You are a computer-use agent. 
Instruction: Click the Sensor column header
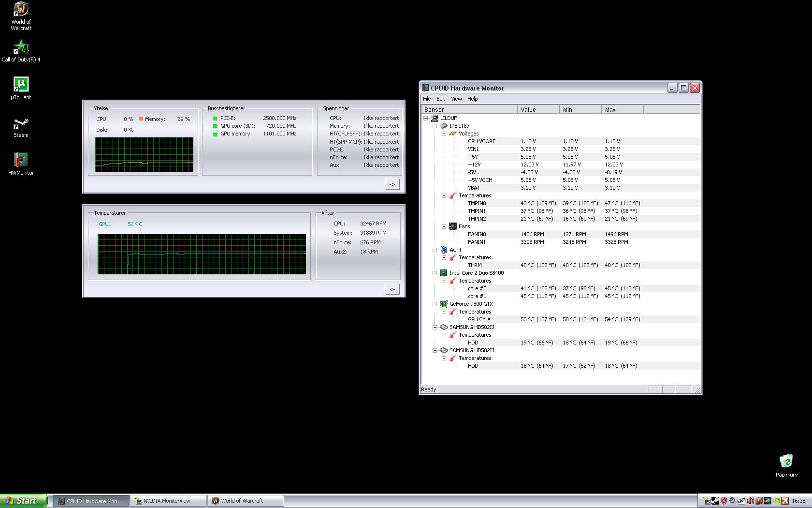tap(469, 109)
